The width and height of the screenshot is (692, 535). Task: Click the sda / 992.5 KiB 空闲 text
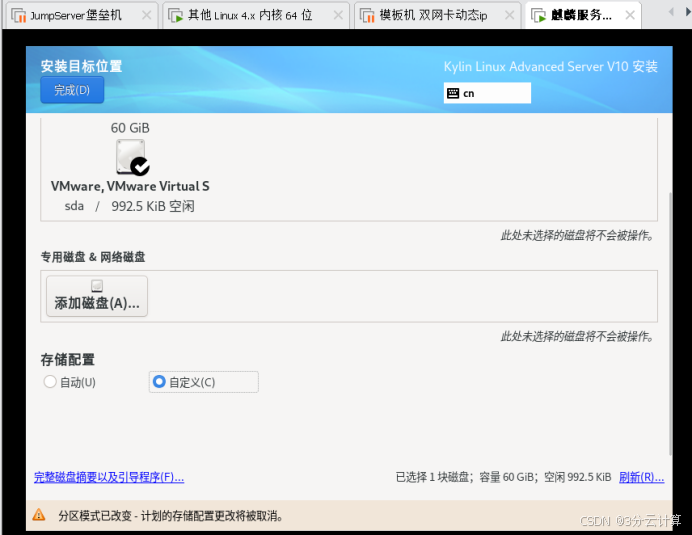coord(129,206)
